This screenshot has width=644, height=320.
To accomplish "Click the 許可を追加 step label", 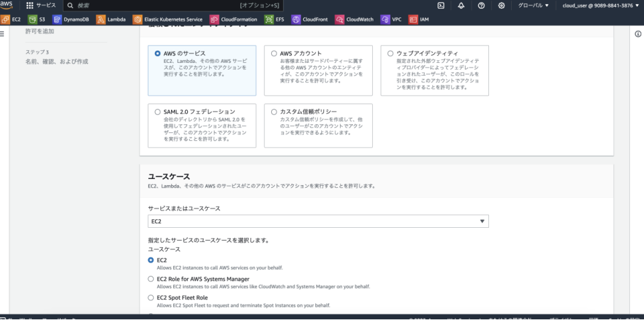I will [39, 31].
